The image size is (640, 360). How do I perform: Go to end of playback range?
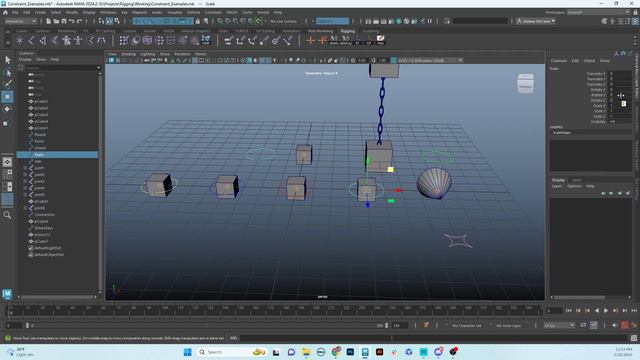[633, 311]
